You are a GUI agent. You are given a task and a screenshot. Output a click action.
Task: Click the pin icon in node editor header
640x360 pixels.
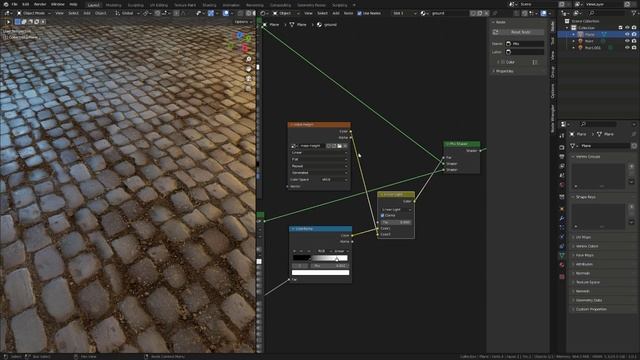click(x=495, y=13)
